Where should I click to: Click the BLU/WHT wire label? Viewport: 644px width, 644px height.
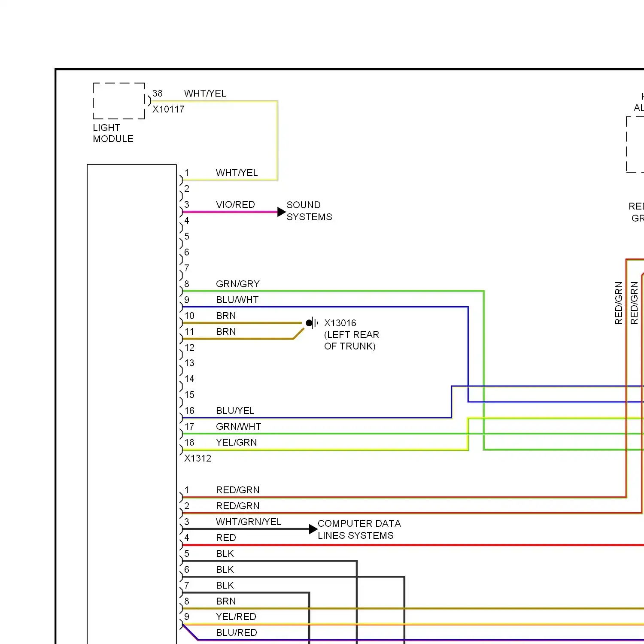[237, 300]
